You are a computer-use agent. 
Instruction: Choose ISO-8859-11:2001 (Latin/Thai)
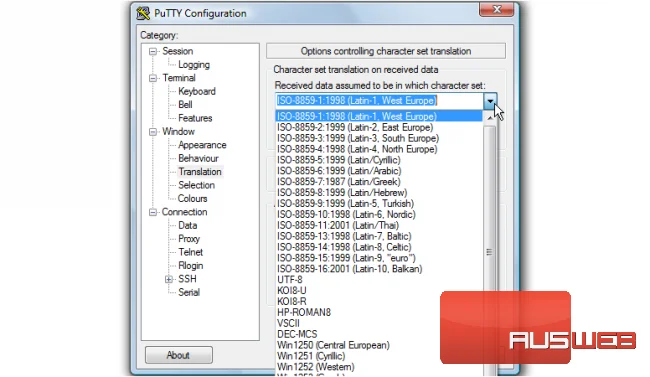click(379, 225)
